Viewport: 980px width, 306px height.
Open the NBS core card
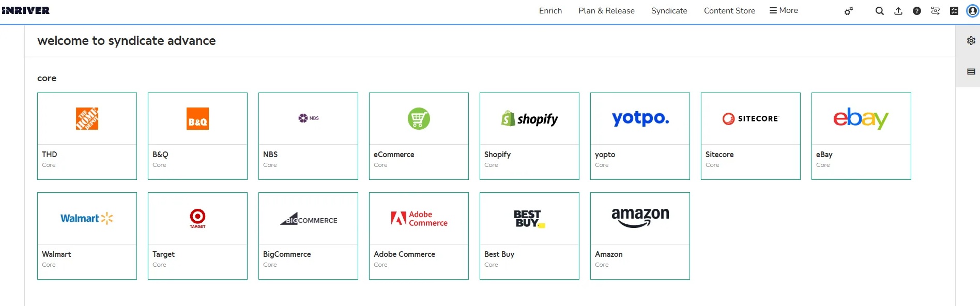[308, 136]
